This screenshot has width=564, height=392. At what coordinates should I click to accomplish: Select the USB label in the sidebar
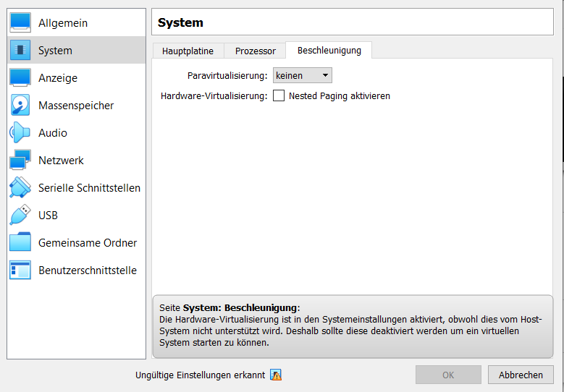(48, 215)
